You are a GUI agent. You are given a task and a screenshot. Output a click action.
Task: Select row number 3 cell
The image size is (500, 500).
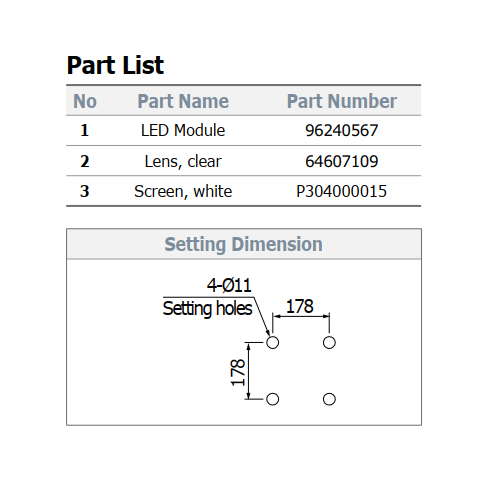(x=85, y=191)
